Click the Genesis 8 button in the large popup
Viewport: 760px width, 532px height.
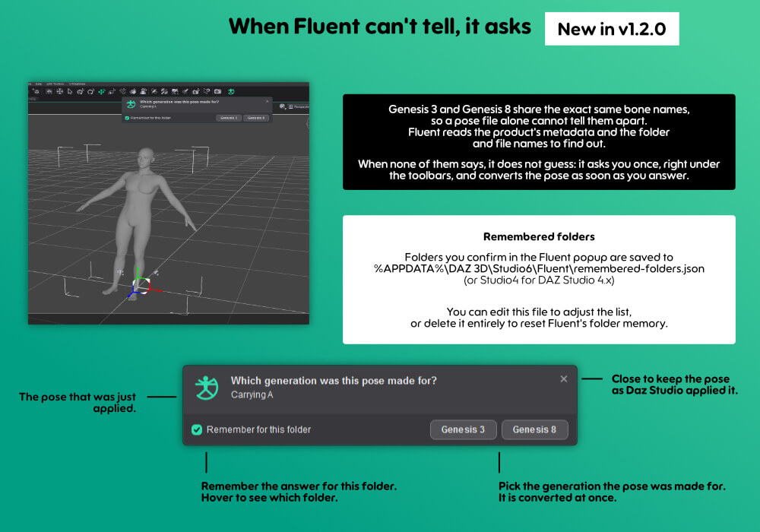534,429
